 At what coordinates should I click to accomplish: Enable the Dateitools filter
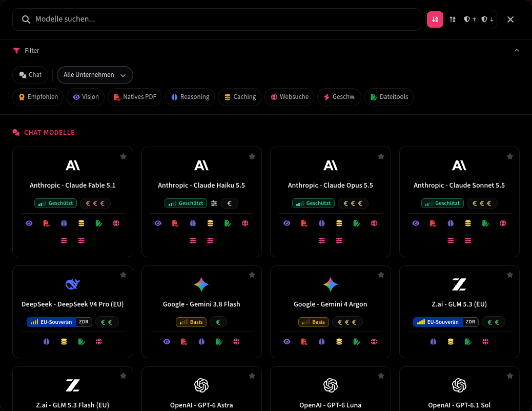pyautogui.click(x=389, y=97)
